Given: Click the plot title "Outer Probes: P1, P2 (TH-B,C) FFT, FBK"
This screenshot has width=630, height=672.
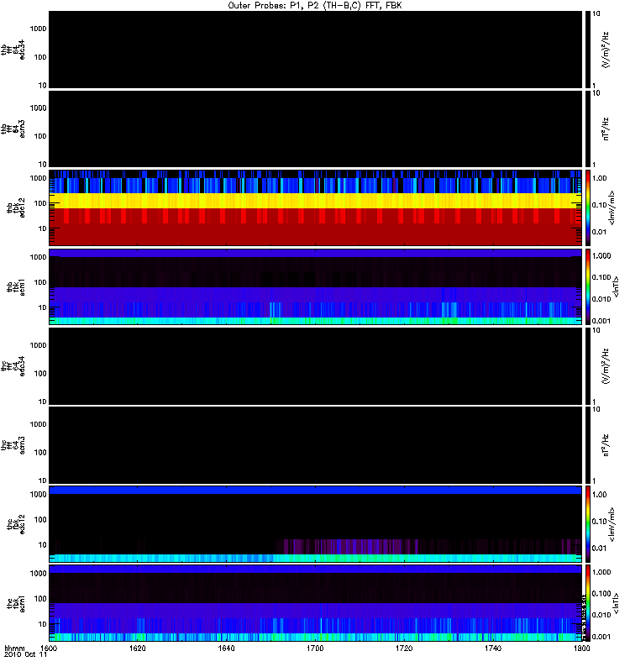Looking at the screenshot, I should (315, 6).
